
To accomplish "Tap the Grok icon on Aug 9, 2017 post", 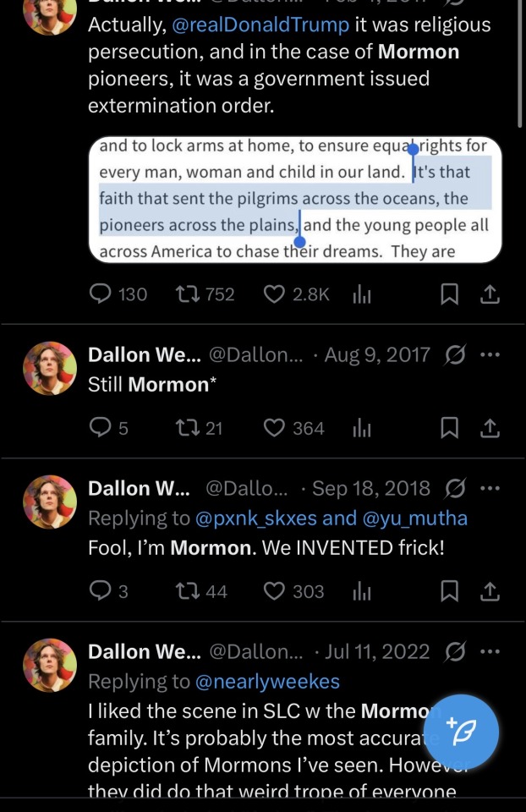I will click(455, 354).
